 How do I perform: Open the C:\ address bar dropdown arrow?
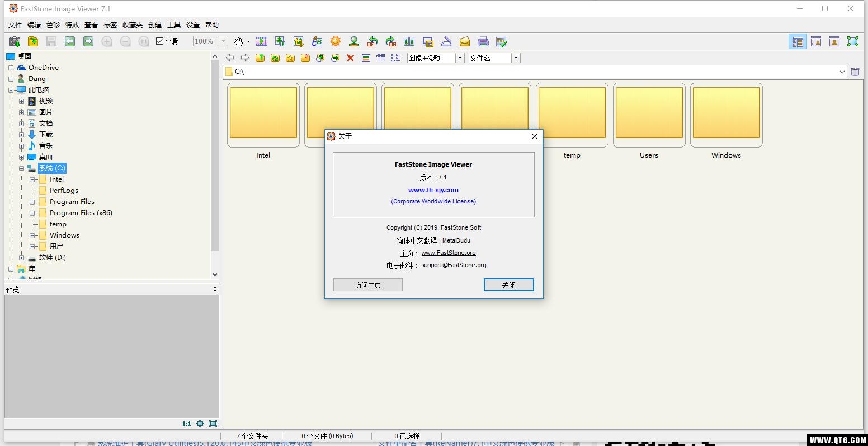[842, 72]
